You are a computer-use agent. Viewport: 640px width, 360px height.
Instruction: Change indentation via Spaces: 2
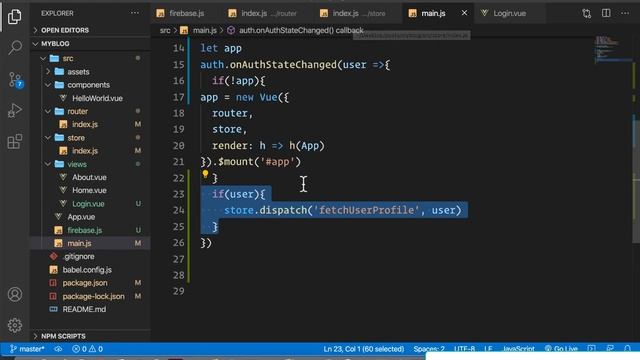point(429,349)
